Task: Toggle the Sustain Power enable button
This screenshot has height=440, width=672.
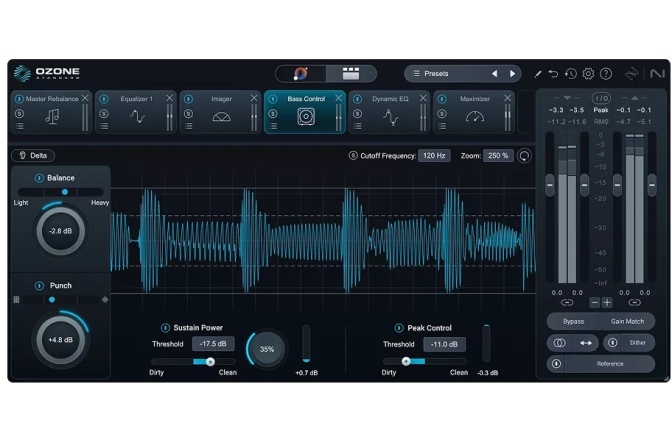Action: pos(165,328)
